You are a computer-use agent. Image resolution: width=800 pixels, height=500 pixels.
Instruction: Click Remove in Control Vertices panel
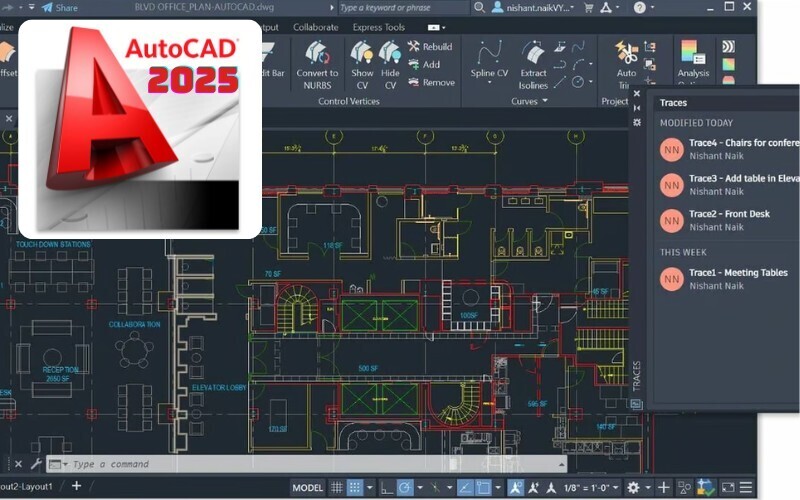pyautogui.click(x=431, y=82)
